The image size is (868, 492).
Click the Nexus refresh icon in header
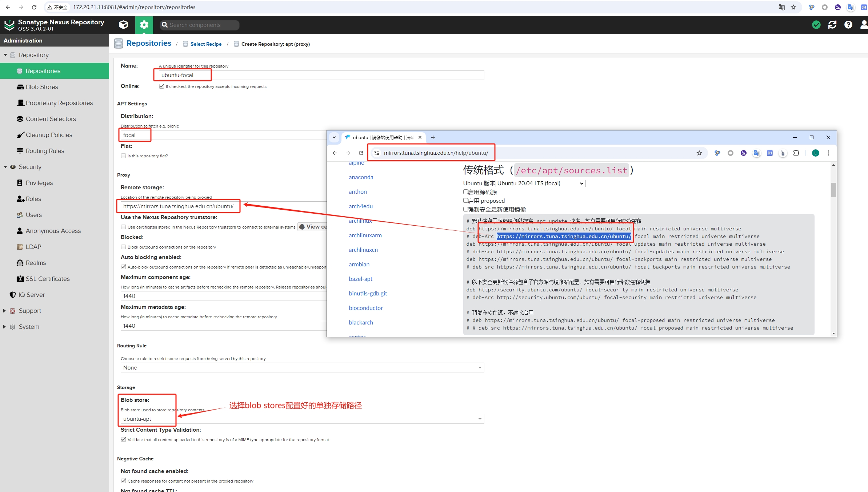pyautogui.click(x=832, y=25)
